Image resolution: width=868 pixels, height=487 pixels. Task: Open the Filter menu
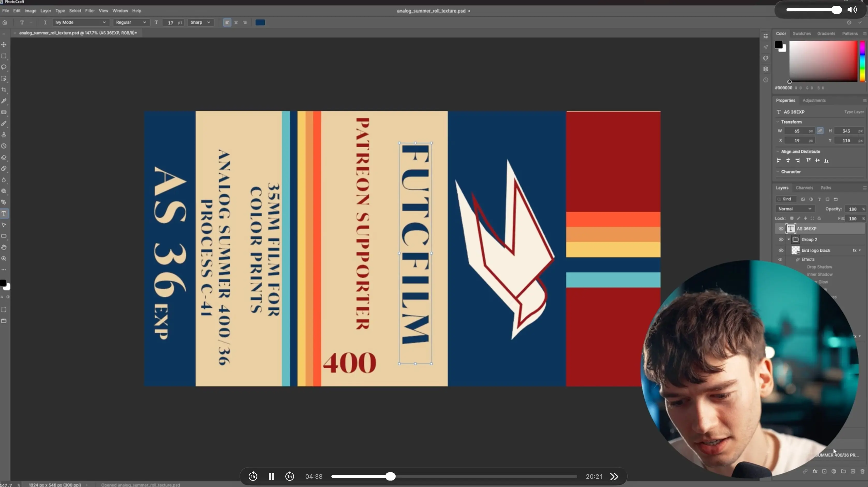coord(90,11)
